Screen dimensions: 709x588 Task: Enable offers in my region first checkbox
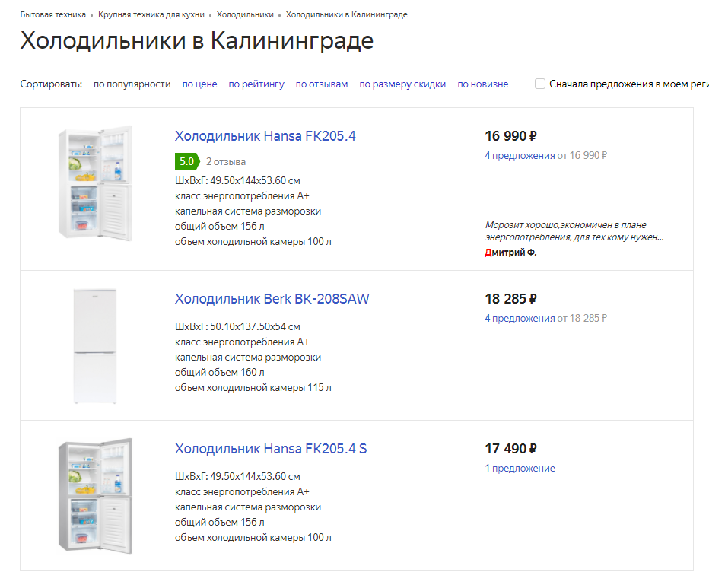[540, 84]
